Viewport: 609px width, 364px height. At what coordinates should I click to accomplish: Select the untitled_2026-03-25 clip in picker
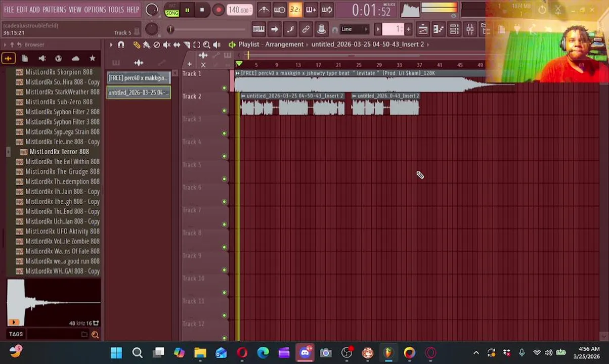point(138,93)
